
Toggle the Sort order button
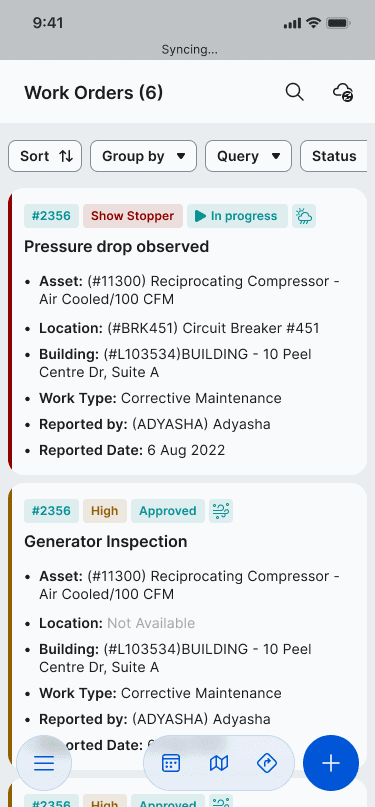(x=45, y=156)
